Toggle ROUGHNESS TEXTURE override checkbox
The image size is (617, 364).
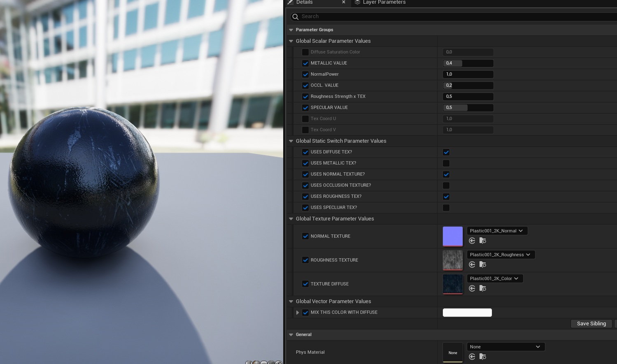pyautogui.click(x=305, y=260)
